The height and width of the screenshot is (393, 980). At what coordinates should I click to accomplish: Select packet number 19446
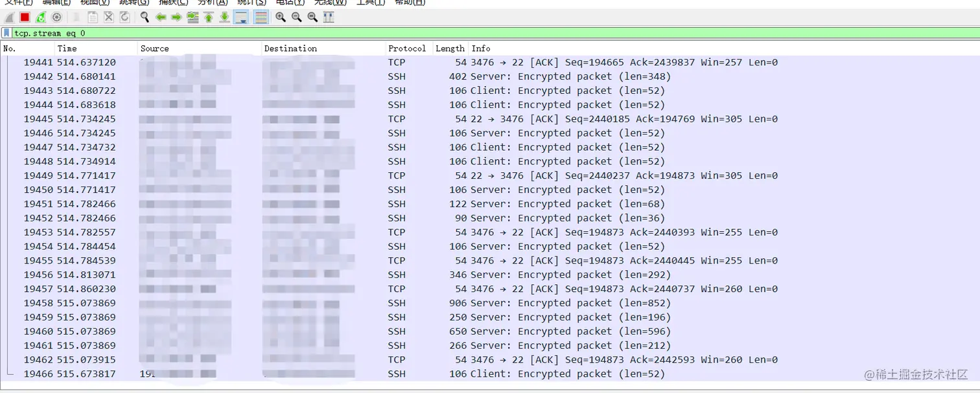490,133
